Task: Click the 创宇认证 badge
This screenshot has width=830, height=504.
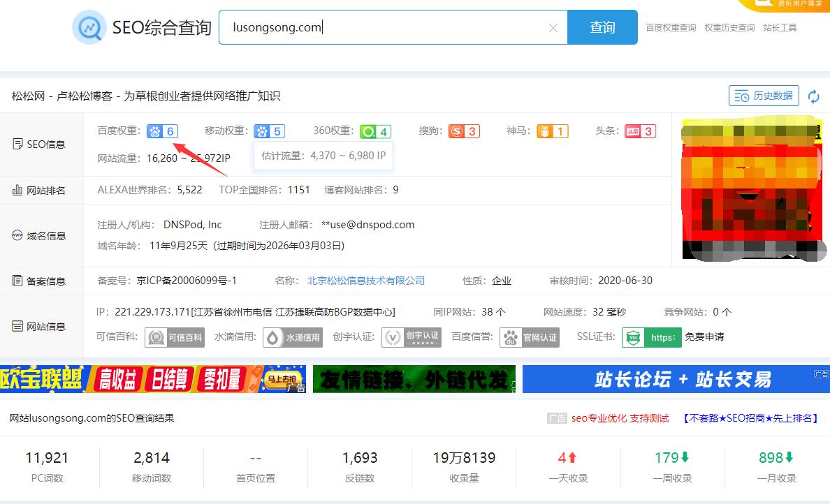Action: pyautogui.click(x=412, y=337)
